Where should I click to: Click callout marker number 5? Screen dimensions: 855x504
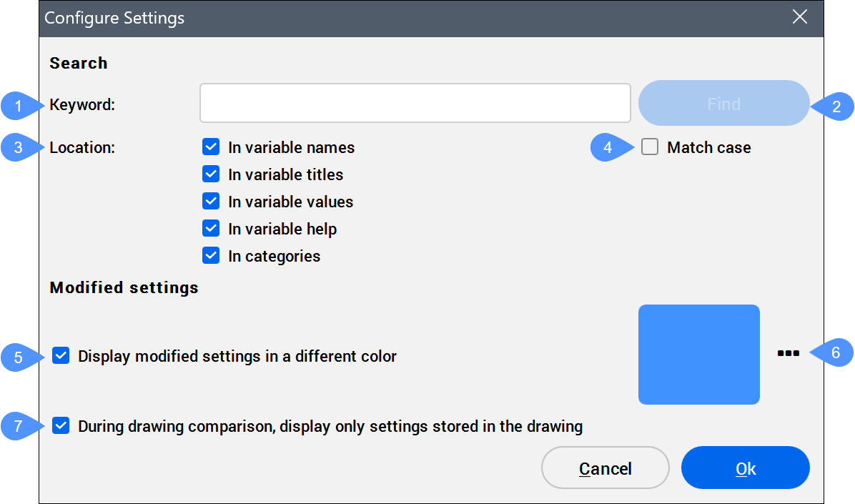(x=19, y=357)
